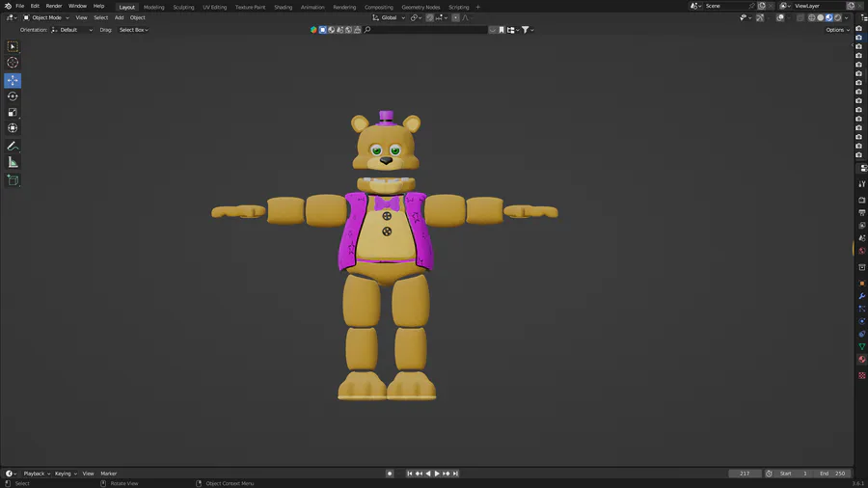This screenshot has height=488, width=868.
Task: Switch to the Shading workspace tab
Action: [x=283, y=7]
